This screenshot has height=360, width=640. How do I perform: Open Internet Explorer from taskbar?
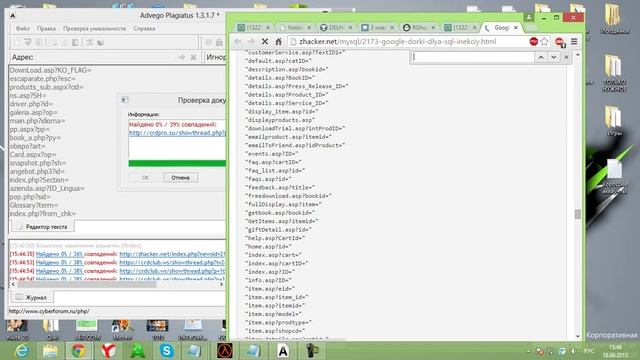[22, 351]
